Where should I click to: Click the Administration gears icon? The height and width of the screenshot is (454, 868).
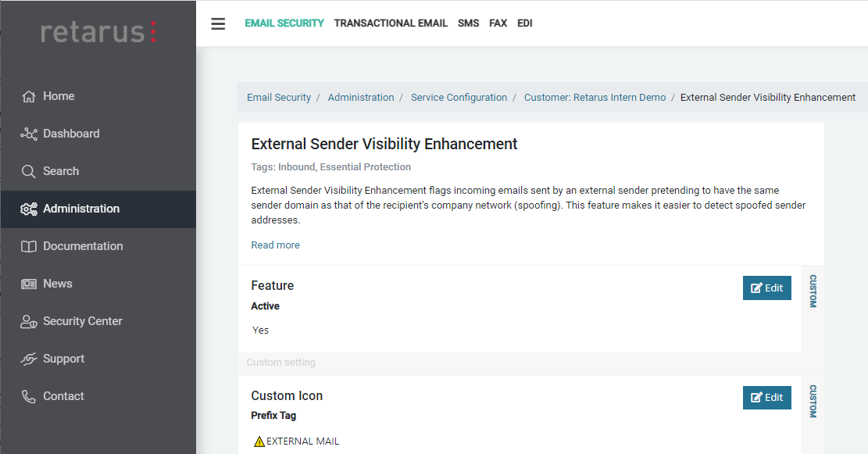[29, 209]
